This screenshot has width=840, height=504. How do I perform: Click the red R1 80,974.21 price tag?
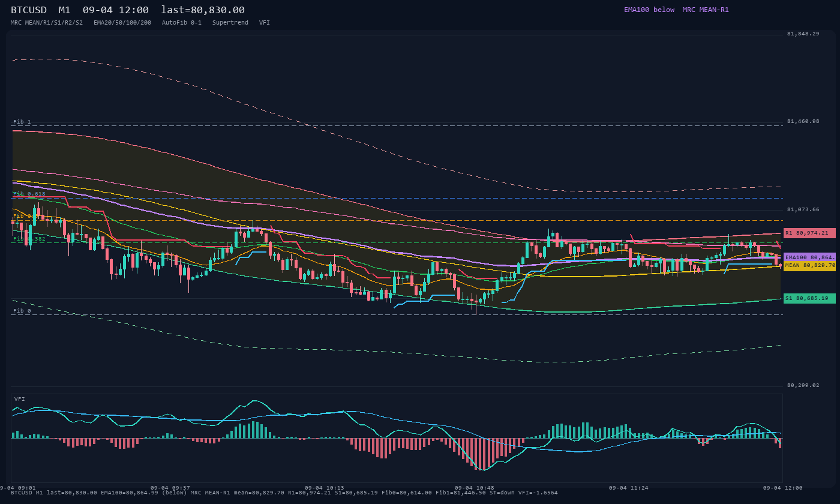[809, 233]
